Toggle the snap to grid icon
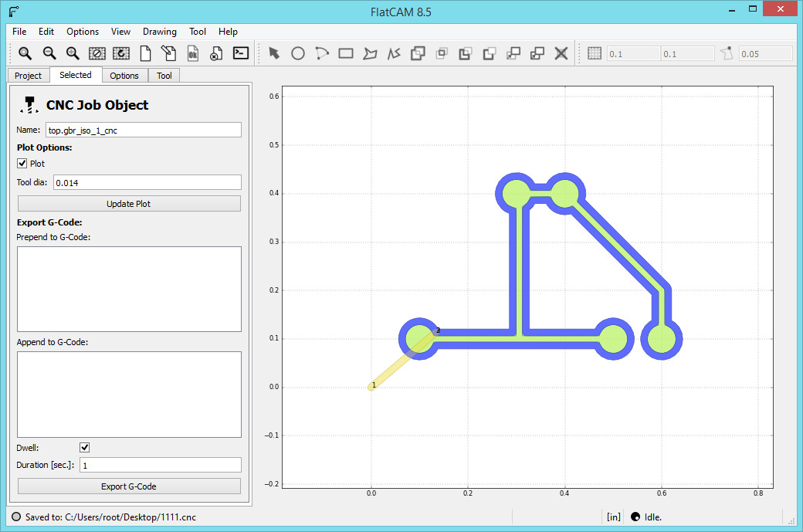 594,53
